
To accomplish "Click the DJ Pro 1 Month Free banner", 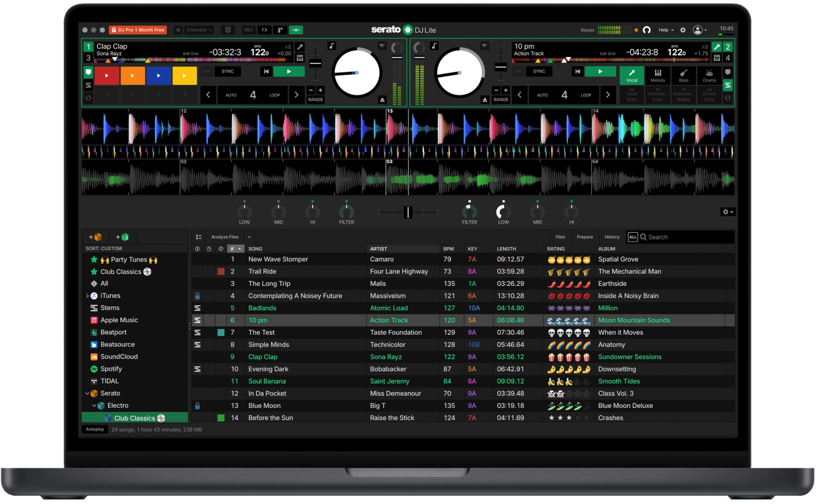I will pos(138,30).
